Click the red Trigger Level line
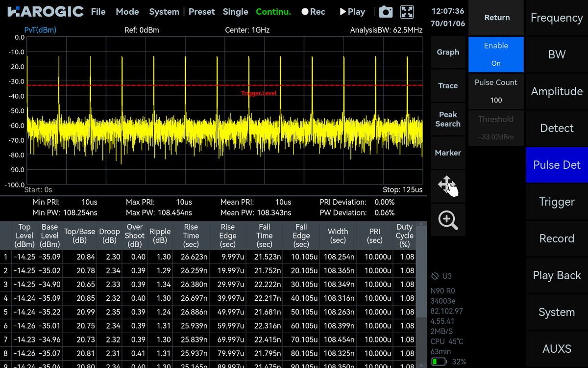Image resolution: width=588 pixels, height=368 pixels. click(x=224, y=85)
